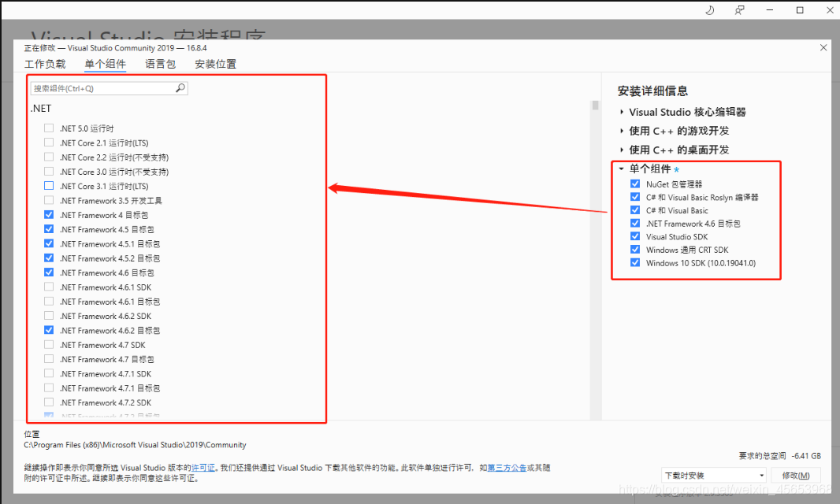Image resolution: width=840 pixels, height=504 pixels.
Task: Uncheck Windows 通用 CRT SDK in details
Action: coord(635,250)
